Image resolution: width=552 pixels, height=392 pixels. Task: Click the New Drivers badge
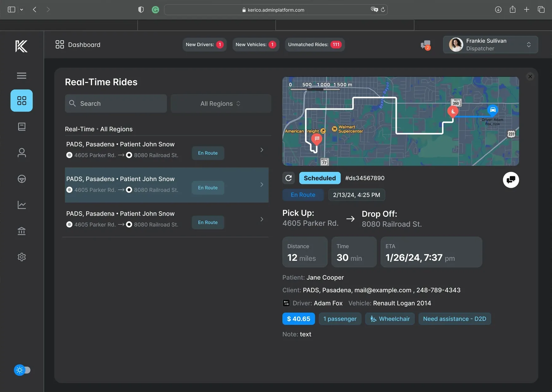click(x=204, y=45)
